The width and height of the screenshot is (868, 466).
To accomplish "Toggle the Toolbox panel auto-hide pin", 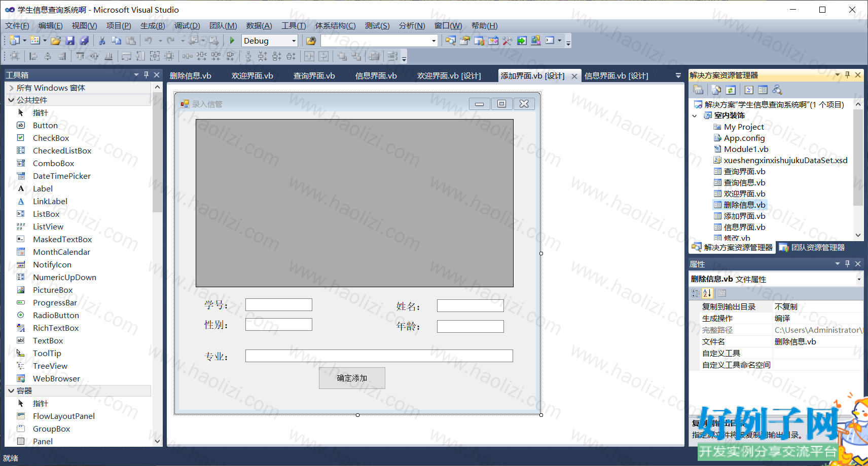I will point(146,74).
